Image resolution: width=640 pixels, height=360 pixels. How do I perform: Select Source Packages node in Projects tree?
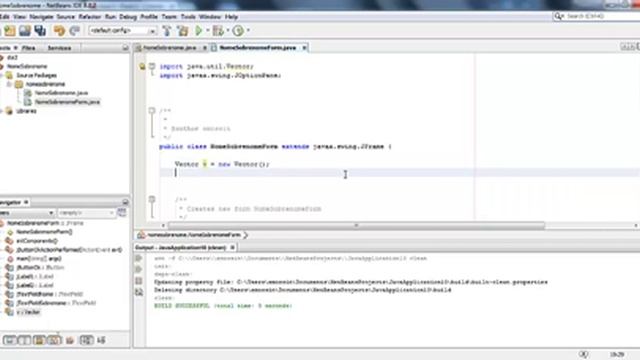point(36,76)
